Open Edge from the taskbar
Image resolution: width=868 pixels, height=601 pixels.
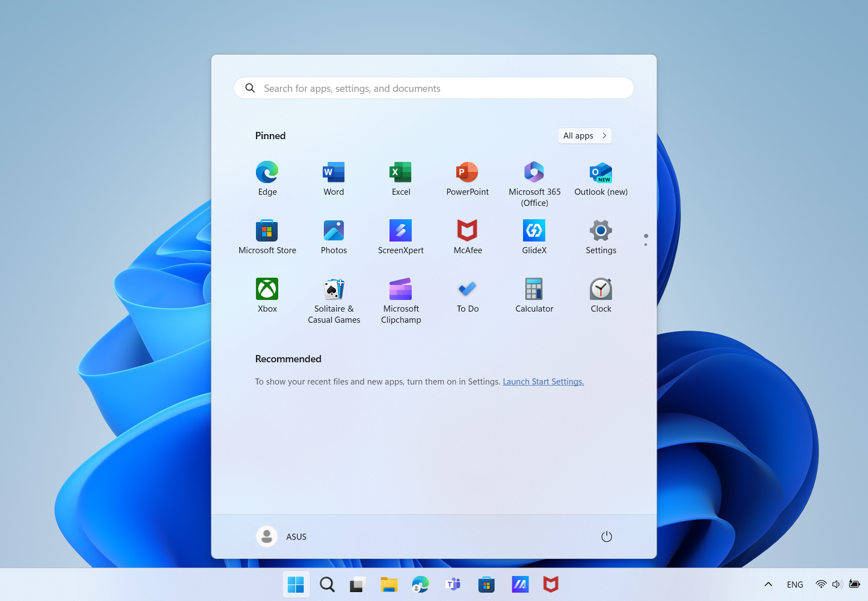click(x=421, y=584)
